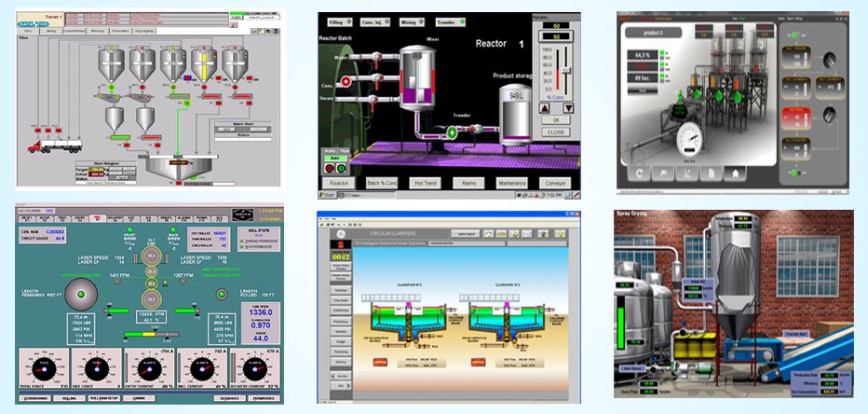Click the Mixer reactor vessel
The width and height of the screenshot is (868, 414).
[x=417, y=77]
